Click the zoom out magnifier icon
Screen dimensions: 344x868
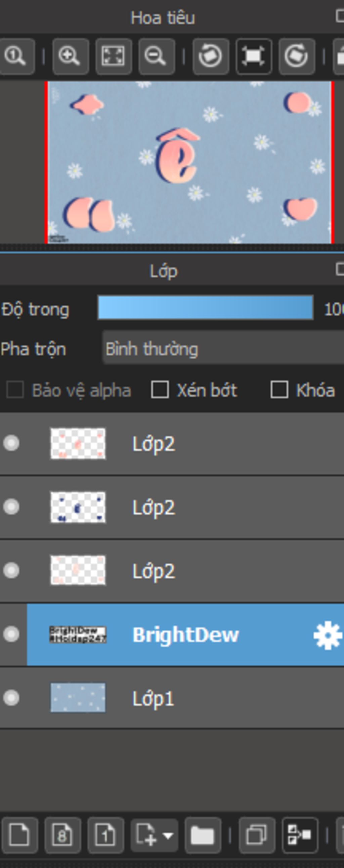[x=156, y=56]
